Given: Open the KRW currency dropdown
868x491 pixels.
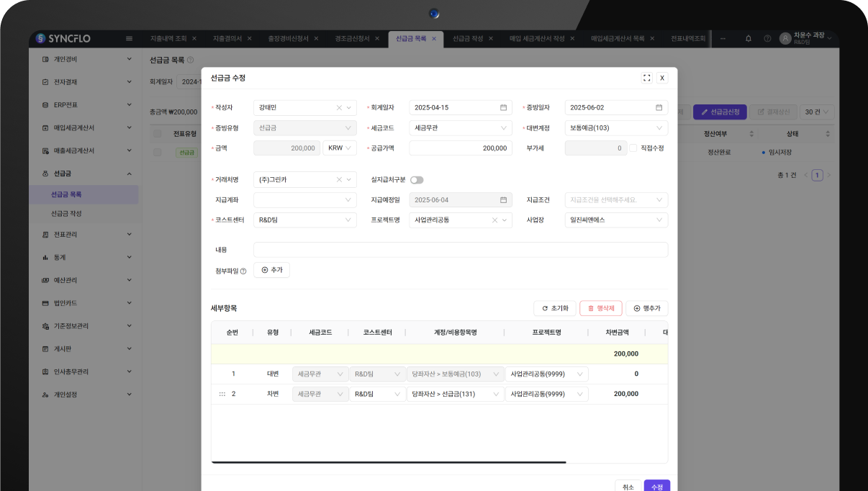Looking at the screenshot, I should point(339,148).
